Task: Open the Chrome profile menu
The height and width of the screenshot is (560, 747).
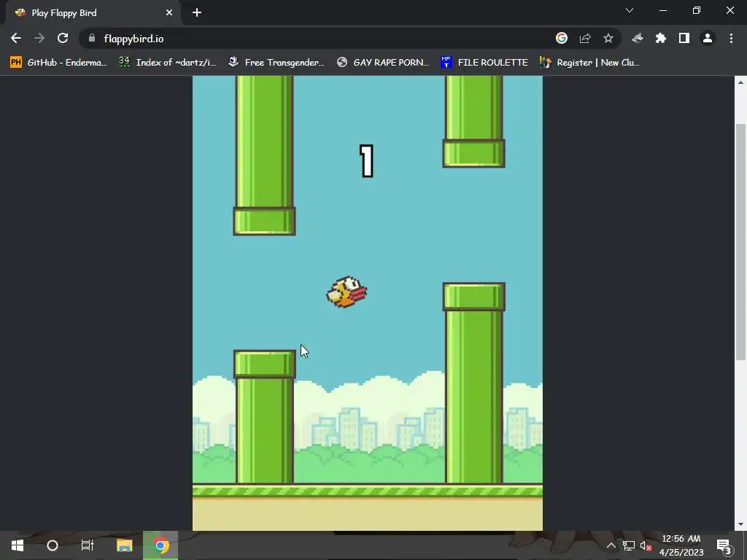Action: click(x=708, y=38)
